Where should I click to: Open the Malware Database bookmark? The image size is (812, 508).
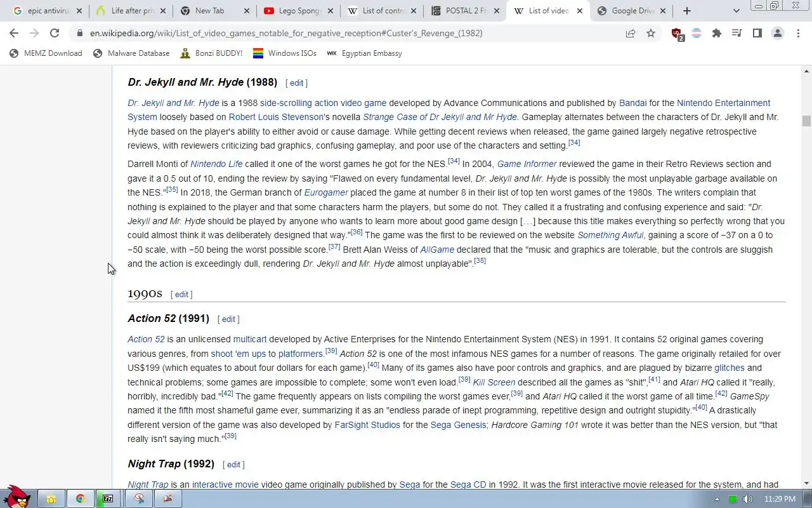click(131, 53)
